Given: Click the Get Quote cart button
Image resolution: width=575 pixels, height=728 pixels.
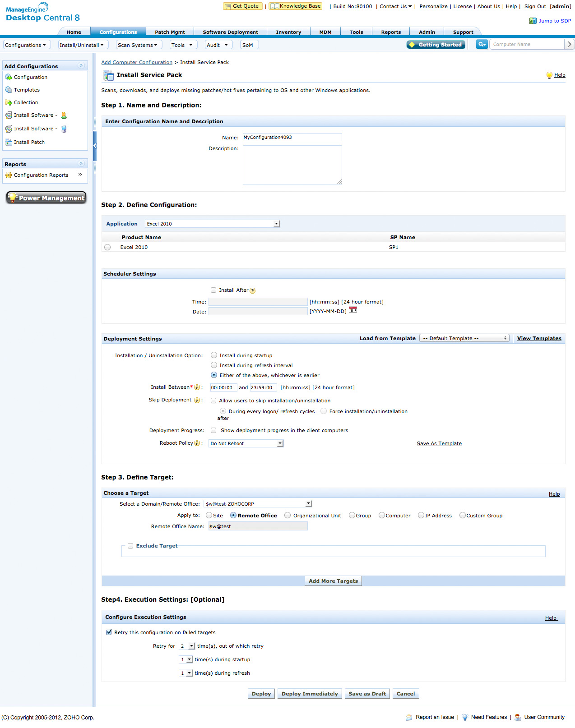Looking at the screenshot, I should (x=243, y=6).
